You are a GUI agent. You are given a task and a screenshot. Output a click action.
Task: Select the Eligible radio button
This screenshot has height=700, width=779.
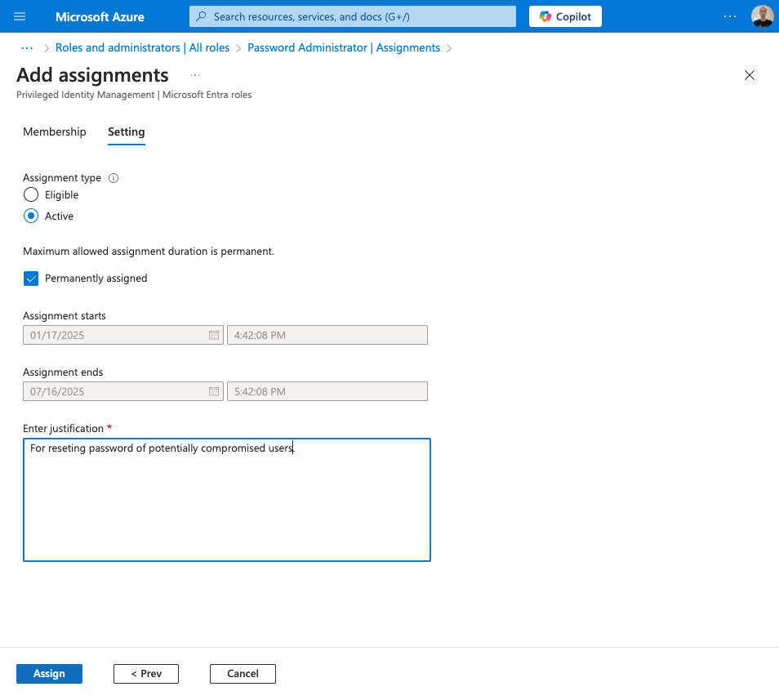point(31,195)
